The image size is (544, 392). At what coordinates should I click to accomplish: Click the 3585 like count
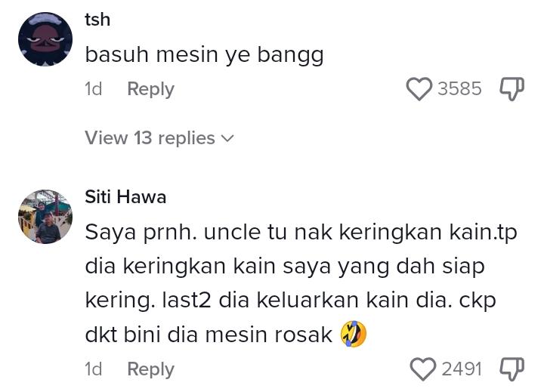tap(459, 89)
